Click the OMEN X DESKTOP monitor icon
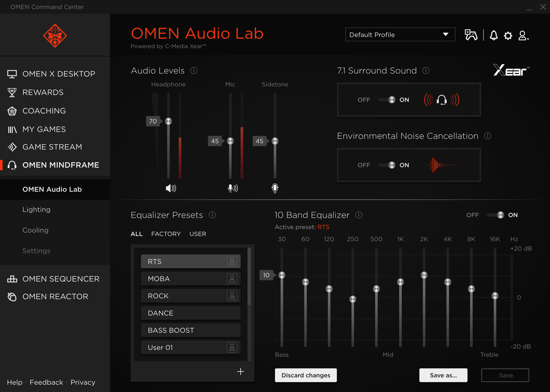Viewport: 550px width, 392px height. click(12, 74)
